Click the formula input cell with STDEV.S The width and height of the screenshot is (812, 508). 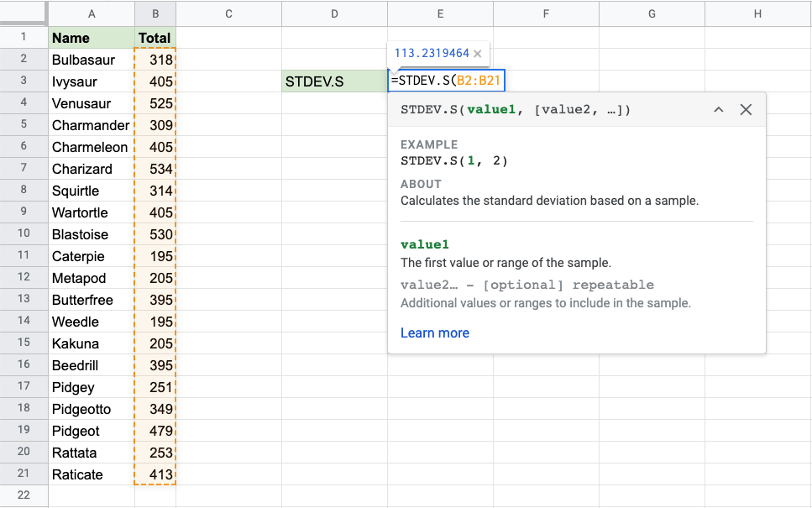pyautogui.click(x=446, y=81)
